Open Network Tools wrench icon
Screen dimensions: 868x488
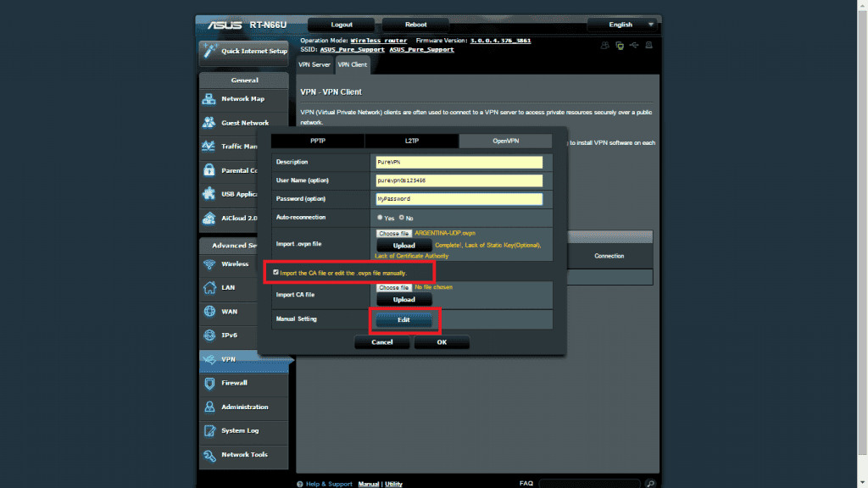209,455
